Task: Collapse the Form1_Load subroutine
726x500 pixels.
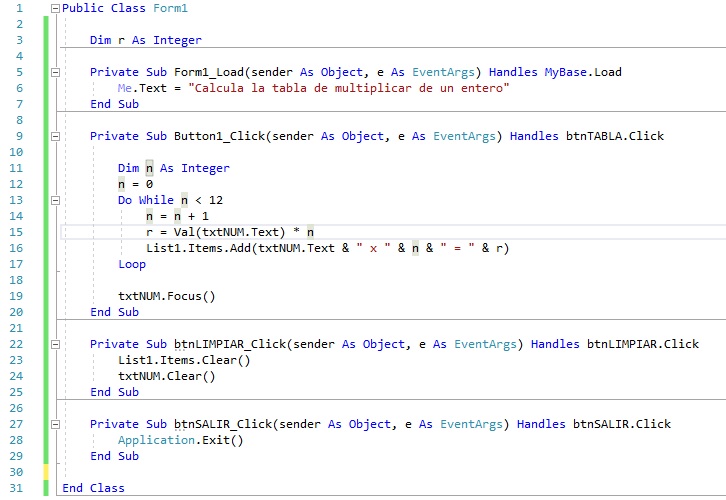Action: pyautogui.click(x=55, y=72)
